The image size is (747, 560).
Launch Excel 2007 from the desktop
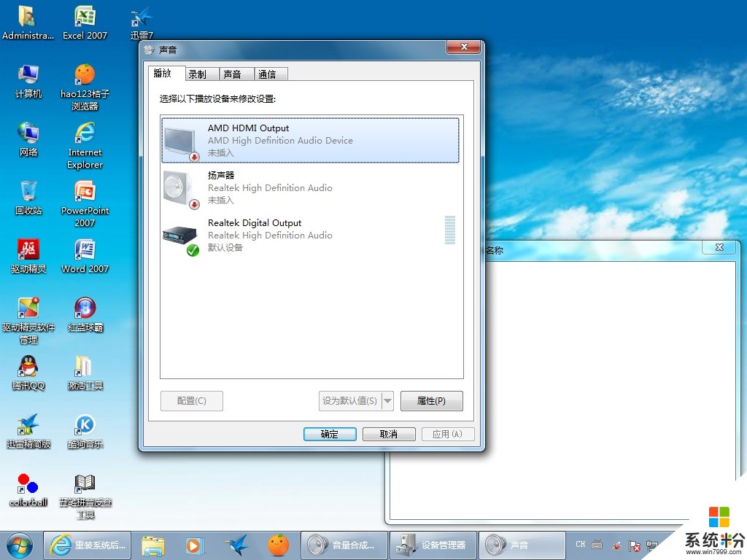pos(85,21)
